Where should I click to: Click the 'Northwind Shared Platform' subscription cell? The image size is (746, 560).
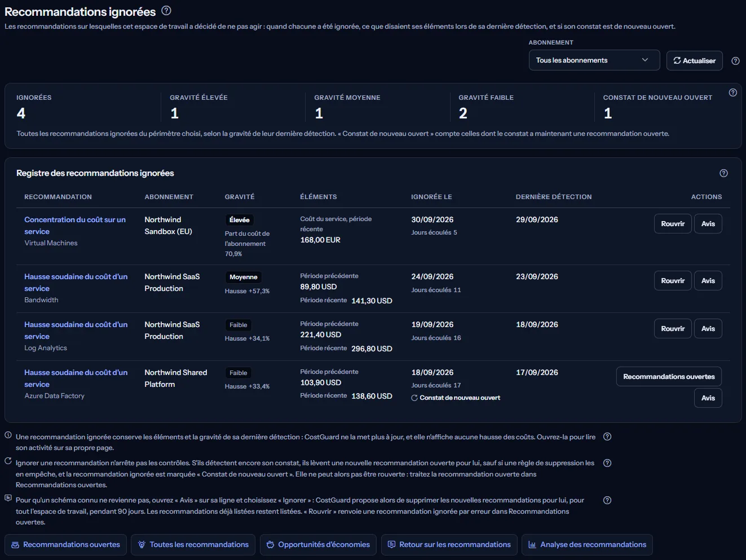(176, 378)
